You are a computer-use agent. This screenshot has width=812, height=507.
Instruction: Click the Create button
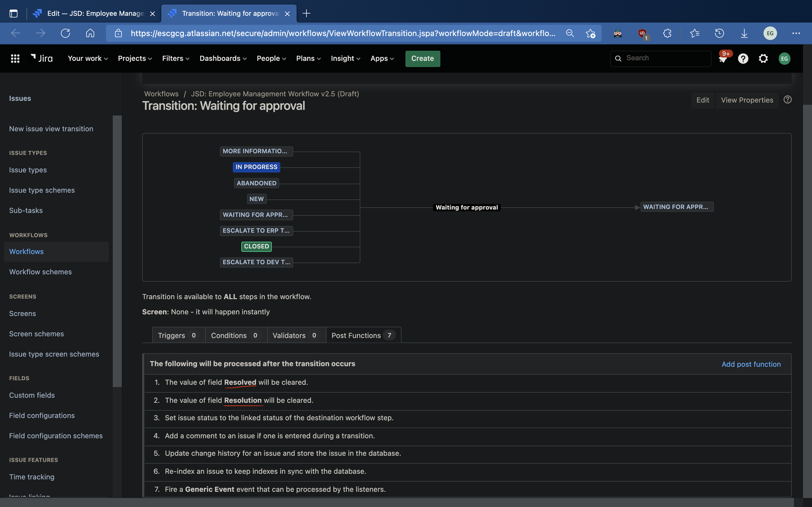[422, 58]
